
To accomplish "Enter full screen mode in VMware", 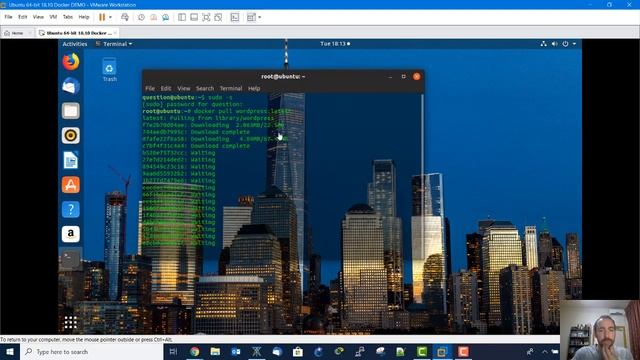I will pos(206,17).
